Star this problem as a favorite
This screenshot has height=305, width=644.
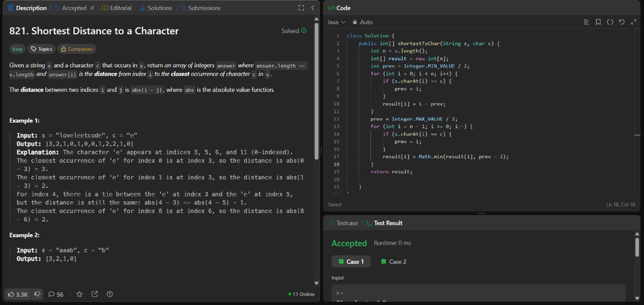pyautogui.click(x=79, y=294)
